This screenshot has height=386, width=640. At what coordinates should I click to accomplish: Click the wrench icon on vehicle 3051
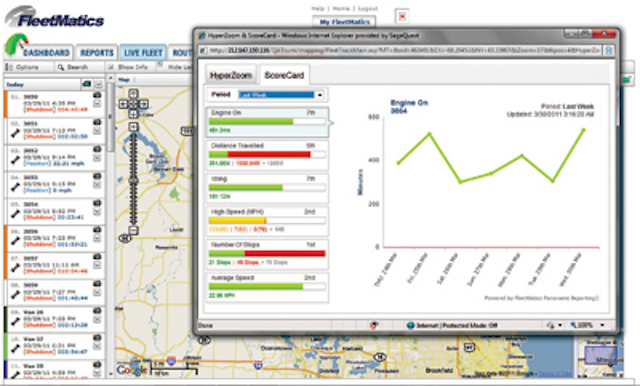pos(16,133)
